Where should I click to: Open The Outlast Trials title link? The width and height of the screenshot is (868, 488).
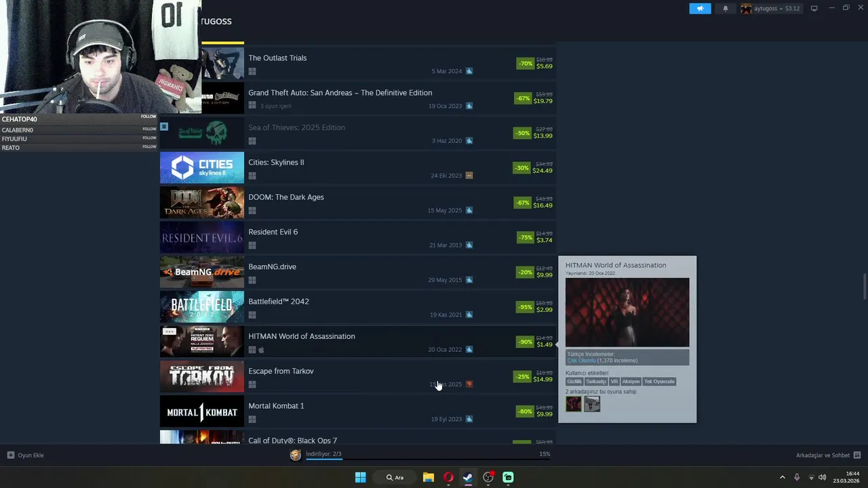pos(277,58)
